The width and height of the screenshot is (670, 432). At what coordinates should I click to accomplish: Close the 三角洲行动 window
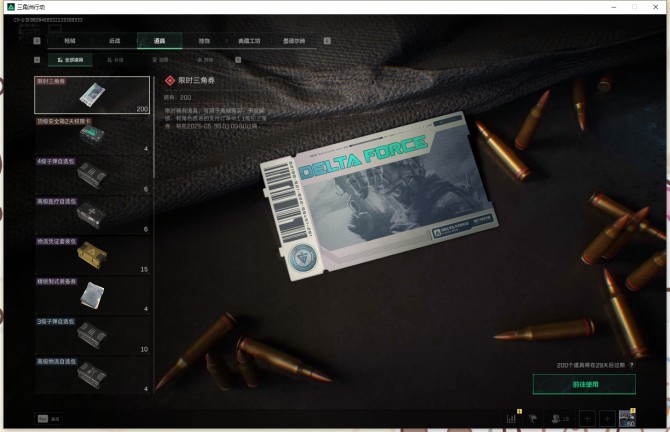click(x=655, y=7)
